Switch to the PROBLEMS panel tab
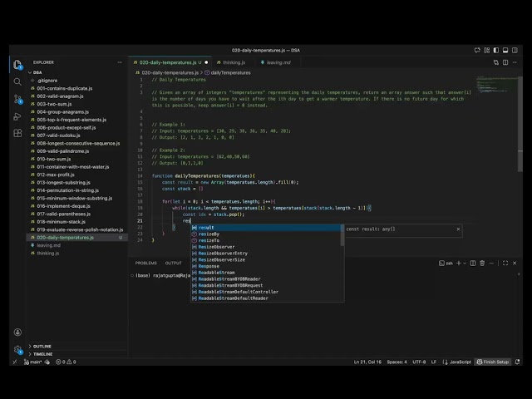Image resolution: width=532 pixels, height=399 pixels. pos(145,263)
